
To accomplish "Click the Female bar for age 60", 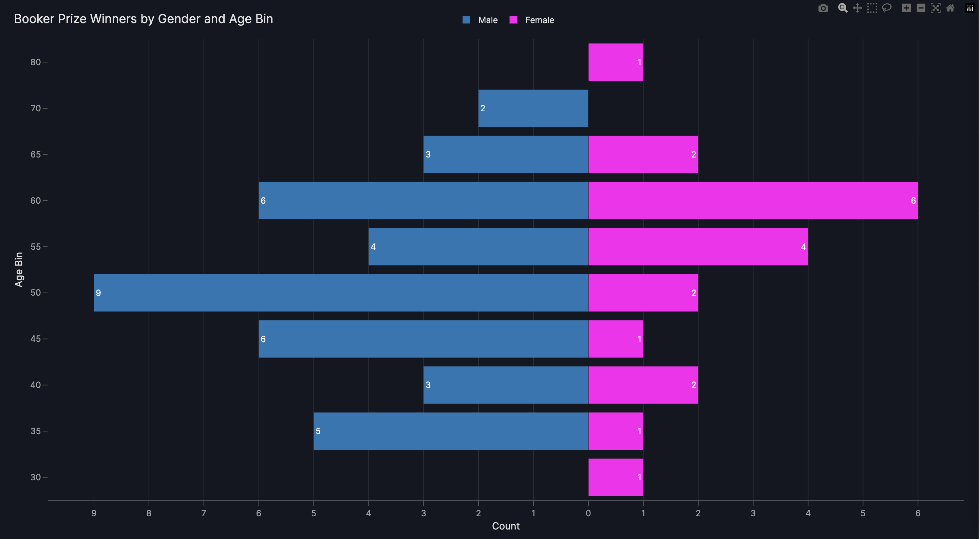I will [753, 201].
